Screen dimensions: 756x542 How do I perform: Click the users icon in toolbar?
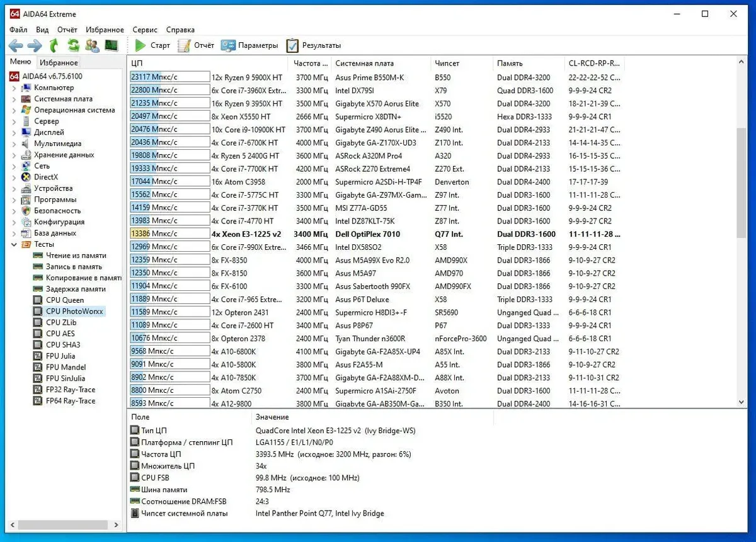click(92, 45)
